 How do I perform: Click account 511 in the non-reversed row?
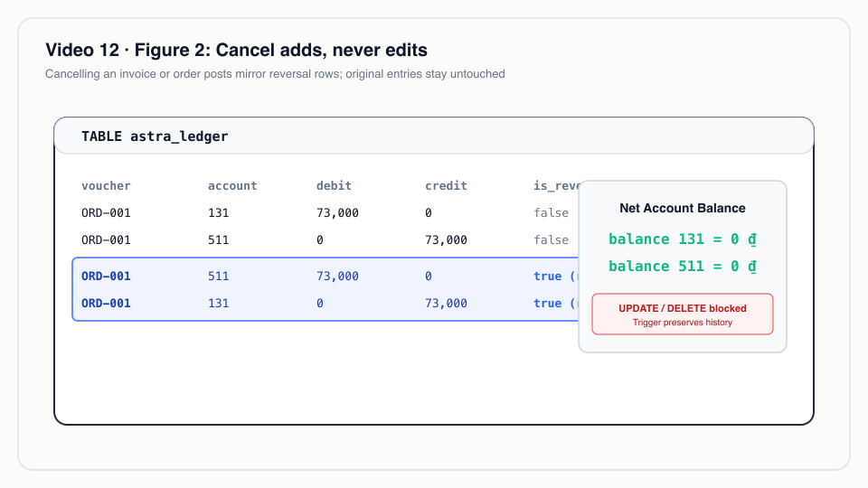tap(218, 240)
